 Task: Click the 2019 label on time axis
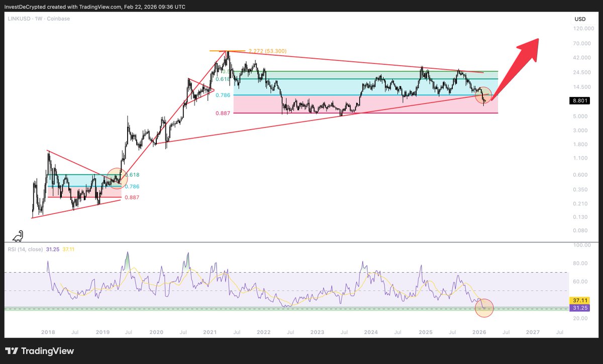103,332
